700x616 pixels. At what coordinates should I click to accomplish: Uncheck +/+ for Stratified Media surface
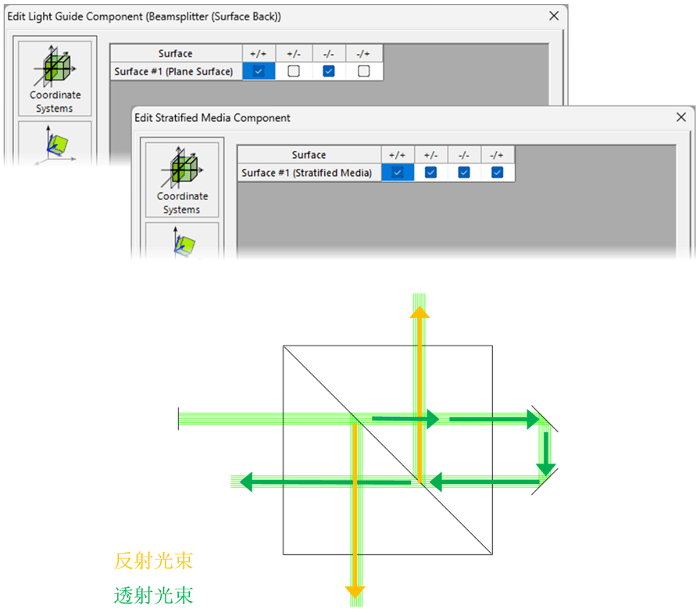tap(398, 173)
